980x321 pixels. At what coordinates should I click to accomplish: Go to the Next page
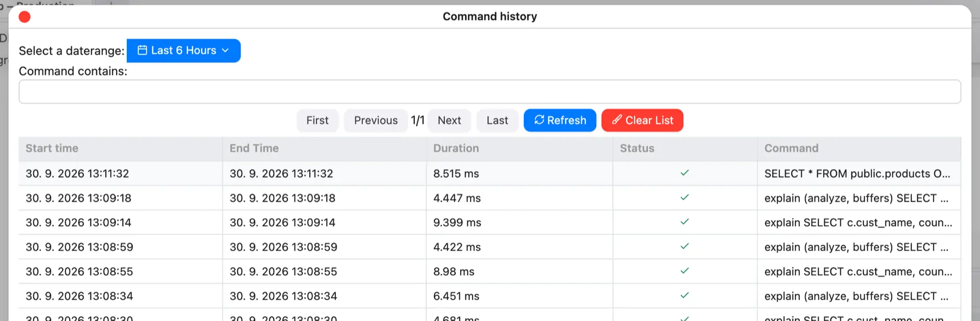pos(449,120)
